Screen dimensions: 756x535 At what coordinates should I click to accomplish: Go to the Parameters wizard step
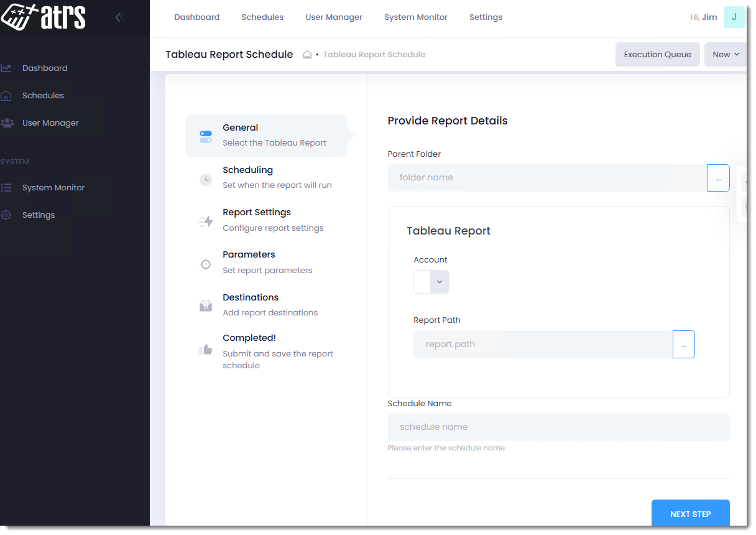coord(267,262)
